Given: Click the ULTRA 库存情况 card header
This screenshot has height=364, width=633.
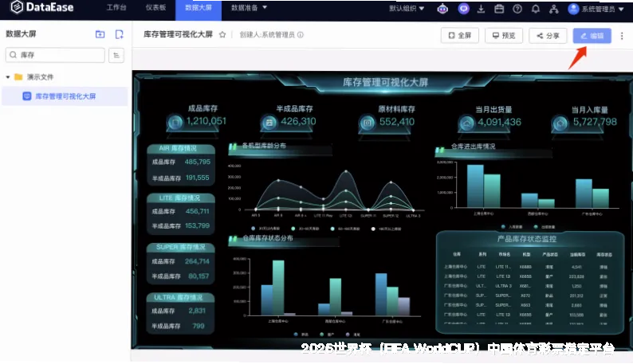Looking at the screenshot, I should [180, 297].
